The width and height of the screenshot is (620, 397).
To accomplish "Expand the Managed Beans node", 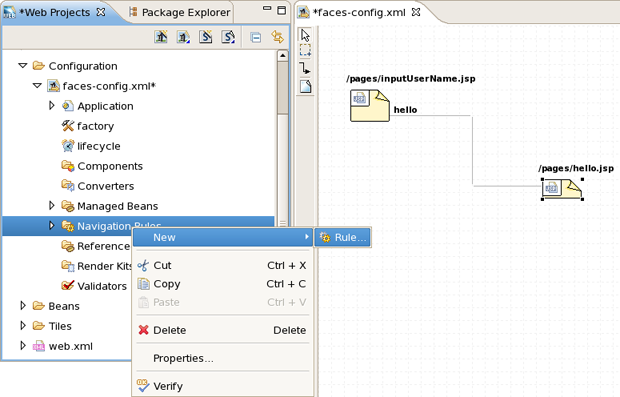I will [51, 205].
